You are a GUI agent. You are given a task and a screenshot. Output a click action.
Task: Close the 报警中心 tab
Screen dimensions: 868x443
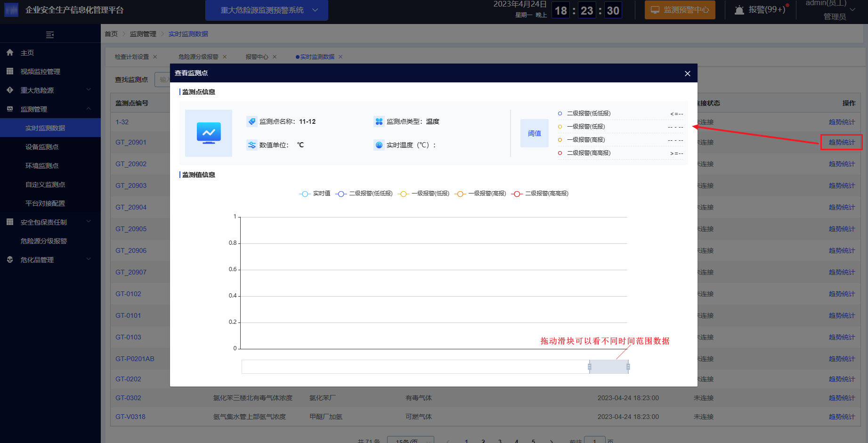[275, 57]
